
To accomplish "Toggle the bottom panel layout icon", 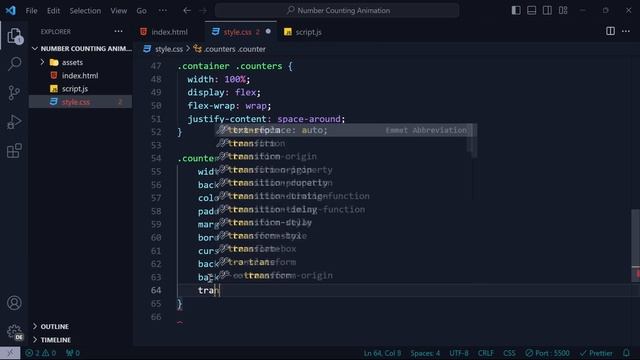I will [531, 11].
